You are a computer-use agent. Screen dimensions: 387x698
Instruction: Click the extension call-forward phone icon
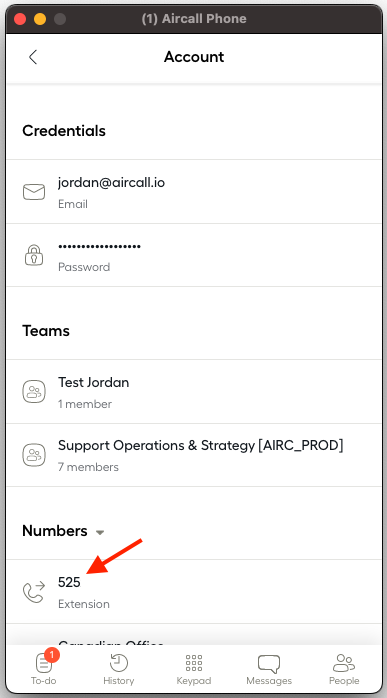(34, 592)
